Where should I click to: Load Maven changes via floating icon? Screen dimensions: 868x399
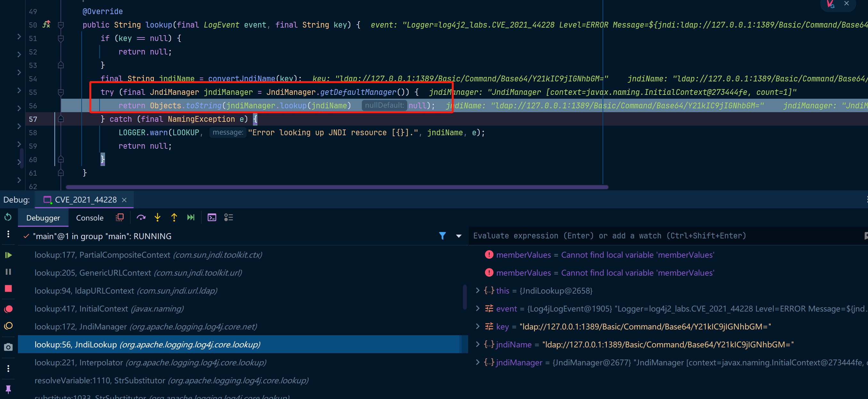point(831,4)
